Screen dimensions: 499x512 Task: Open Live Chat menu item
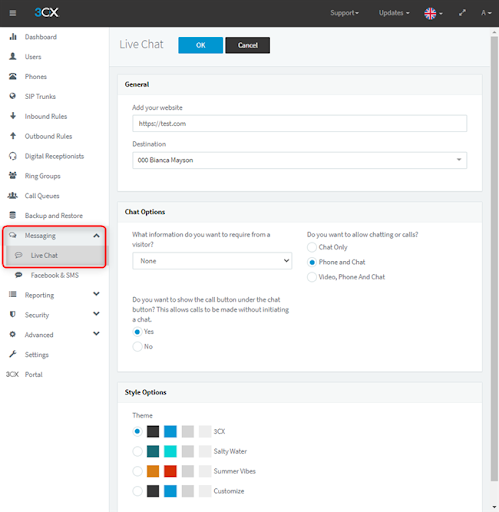coord(44,255)
